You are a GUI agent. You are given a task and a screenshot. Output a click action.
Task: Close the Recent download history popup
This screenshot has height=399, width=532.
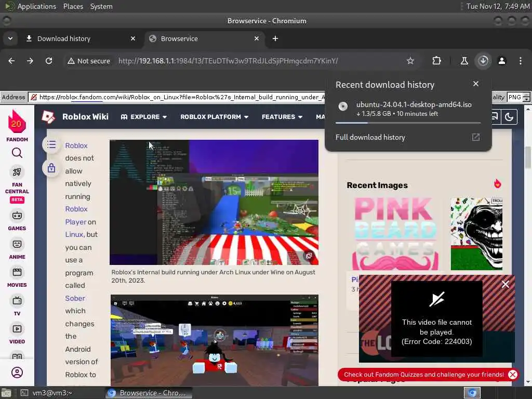pyautogui.click(x=476, y=84)
